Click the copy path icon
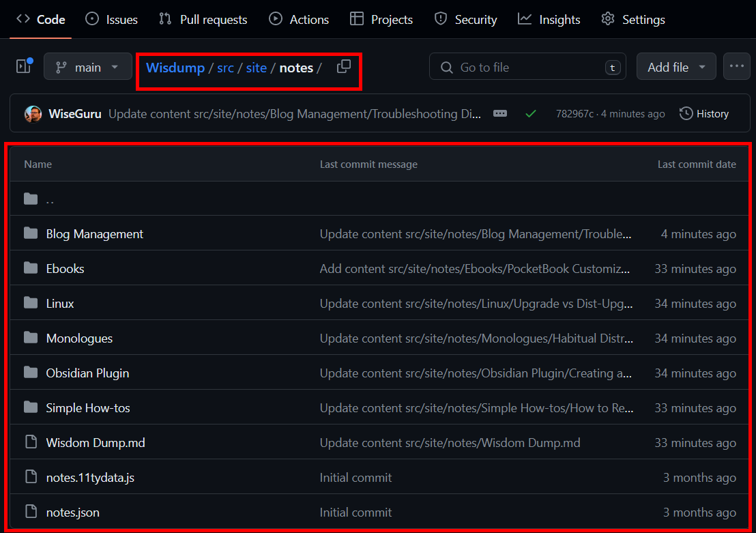Viewport: 756px width, 533px height. pos(344,67)
